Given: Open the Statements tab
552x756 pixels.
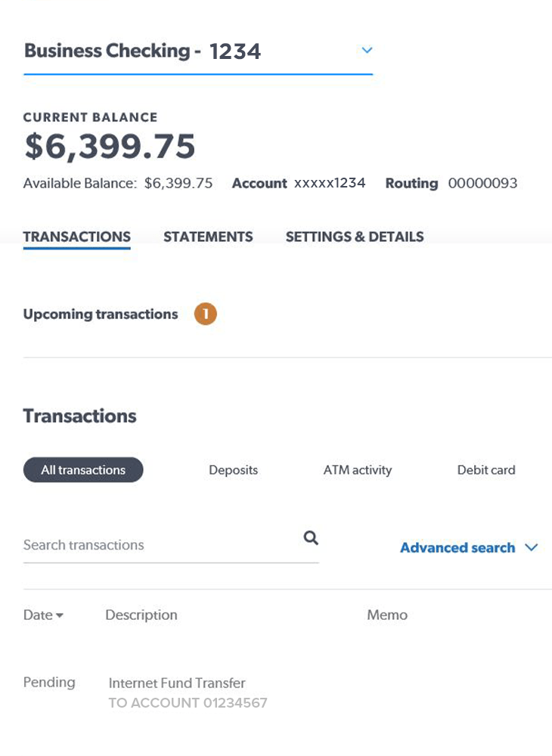Looking at the screenshot, I should tap(208, 237).
